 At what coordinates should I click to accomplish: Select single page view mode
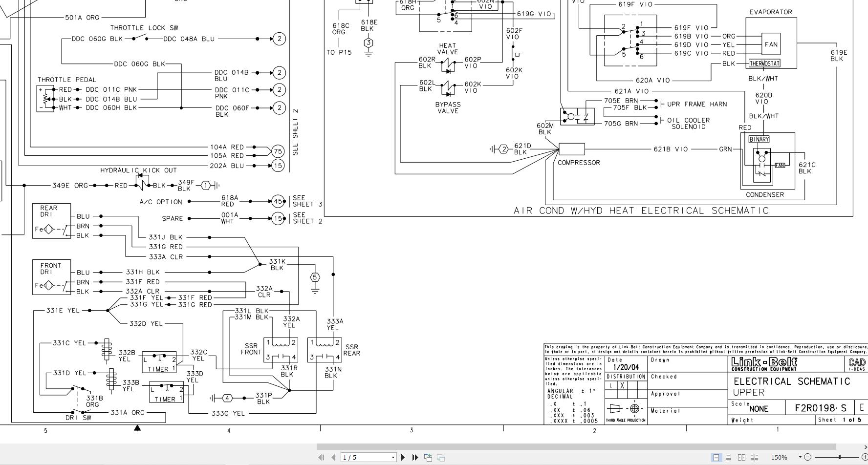pyautogui.click(x=716, y=458)
